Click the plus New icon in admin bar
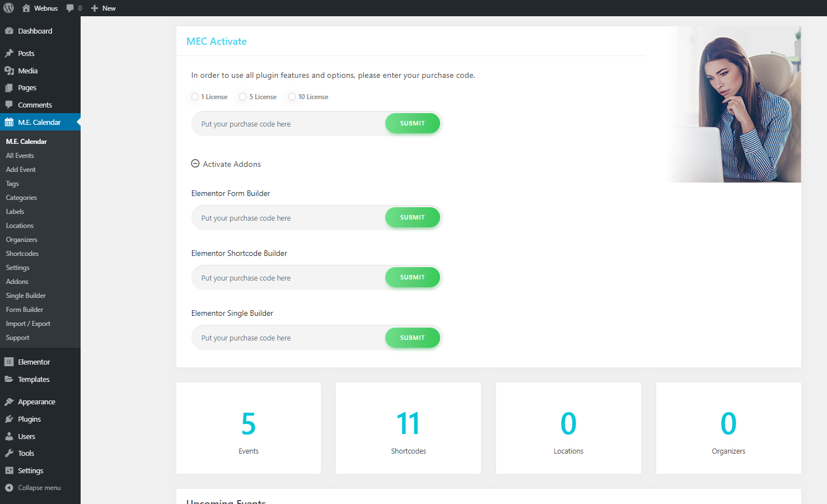The width and height of the screenshot is (827, 504). tap(95, 8)
